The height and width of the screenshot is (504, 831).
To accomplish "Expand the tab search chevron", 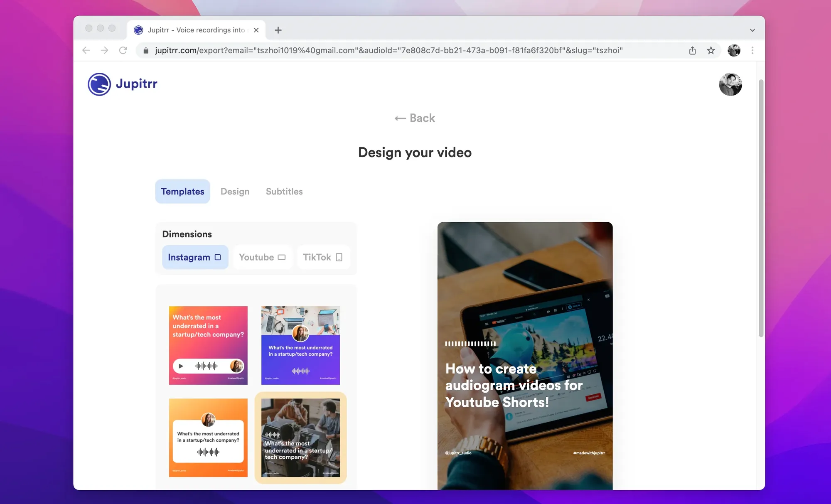I will pyautogui.click(x=752, y=30).
